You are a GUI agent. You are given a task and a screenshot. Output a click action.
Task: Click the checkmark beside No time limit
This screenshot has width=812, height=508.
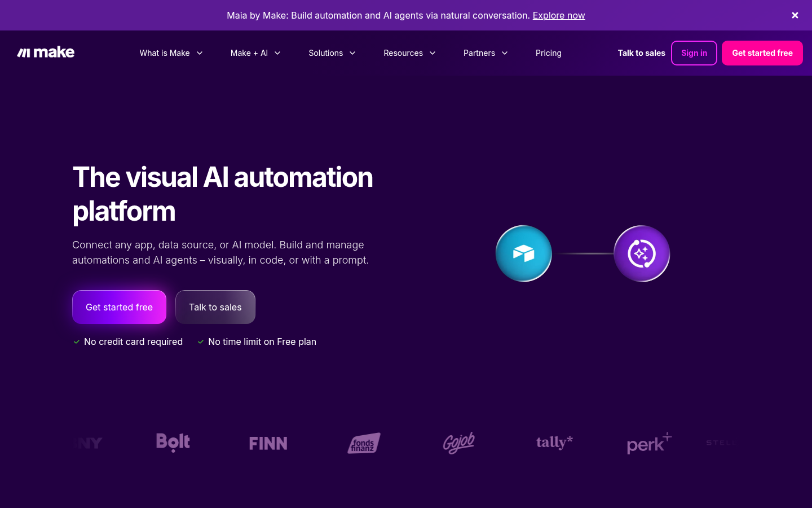201,341
